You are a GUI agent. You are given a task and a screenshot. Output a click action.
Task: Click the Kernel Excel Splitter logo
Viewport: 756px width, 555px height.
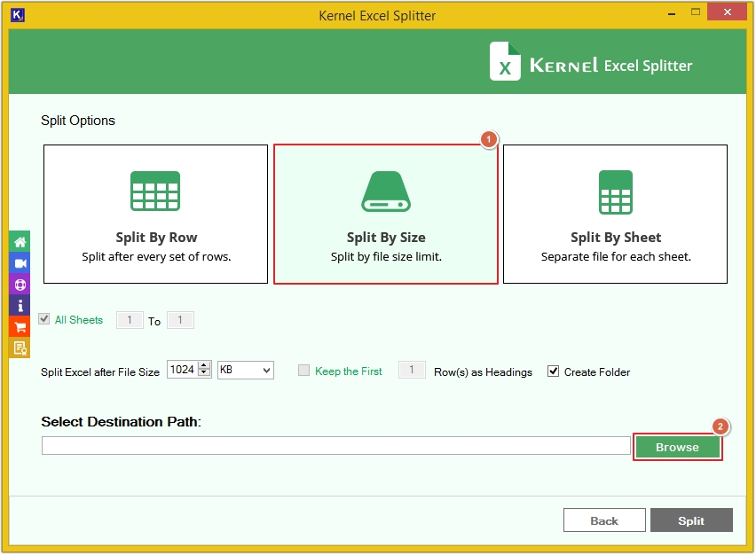coord(591,62)
